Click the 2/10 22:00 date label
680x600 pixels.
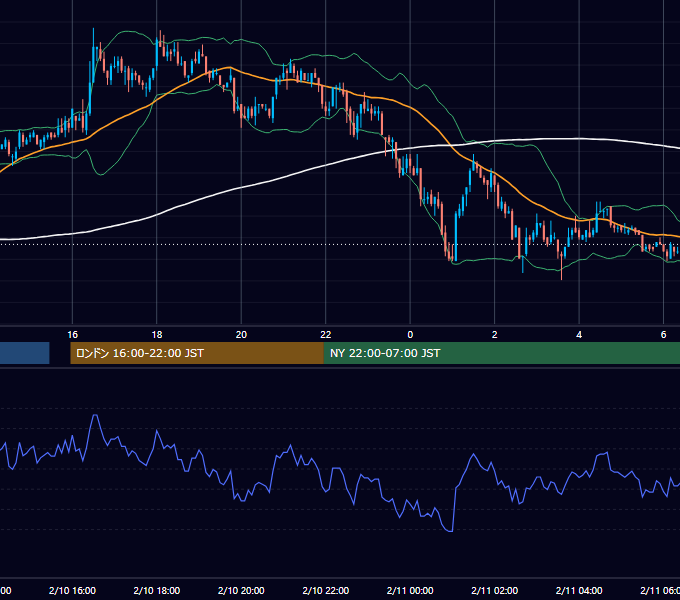[326, 590]
